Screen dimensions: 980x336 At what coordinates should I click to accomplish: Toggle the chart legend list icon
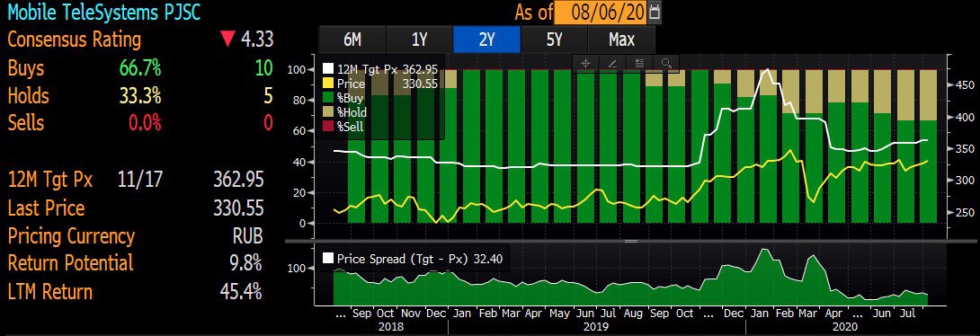(x=639, y=63)
